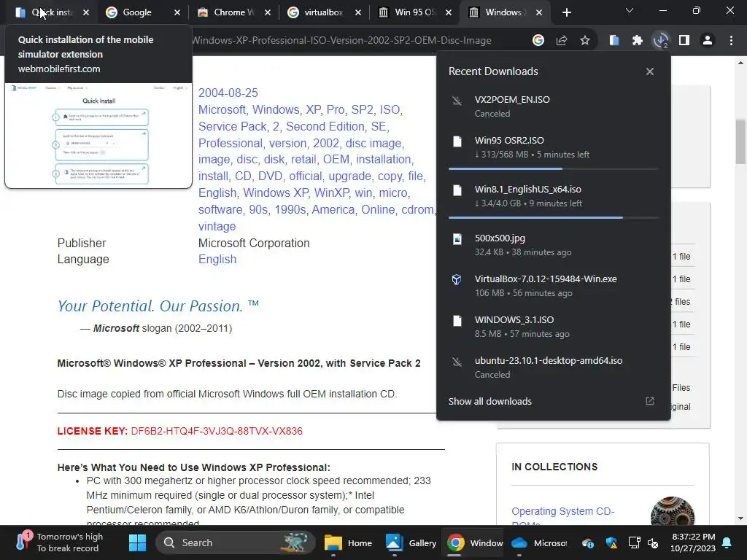Click the English language link
Image resolution: width=747 pixels, height=560 pixels.
217,259
